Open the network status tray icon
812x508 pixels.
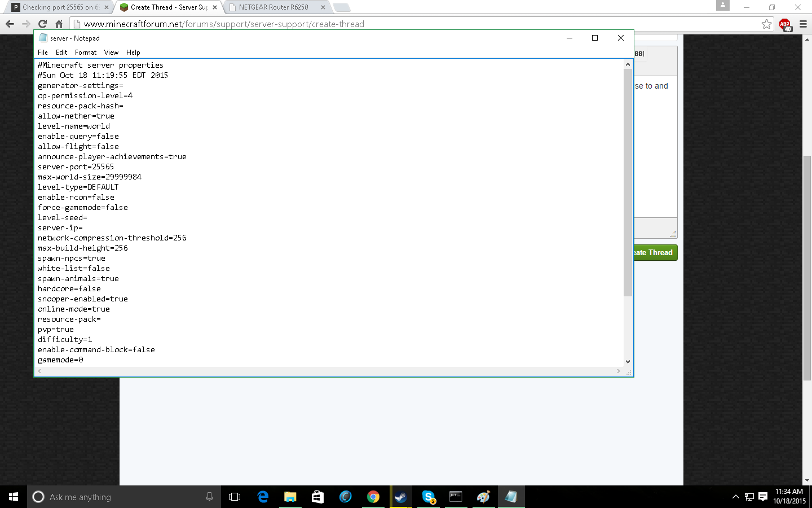749,497
